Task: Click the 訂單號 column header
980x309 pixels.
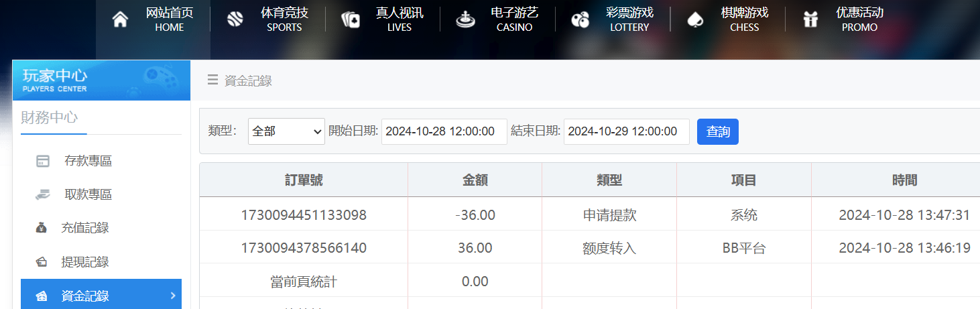Action: click(x=304, y=180)
